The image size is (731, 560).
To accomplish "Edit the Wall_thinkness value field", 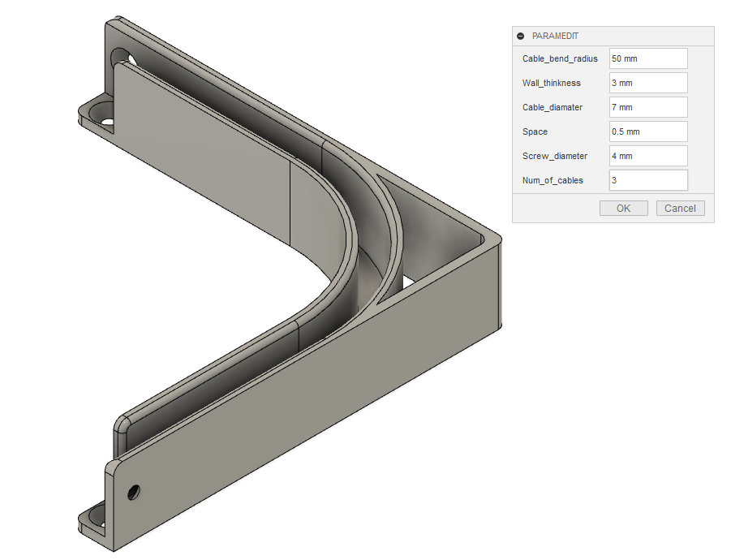I will pos(648,83).
